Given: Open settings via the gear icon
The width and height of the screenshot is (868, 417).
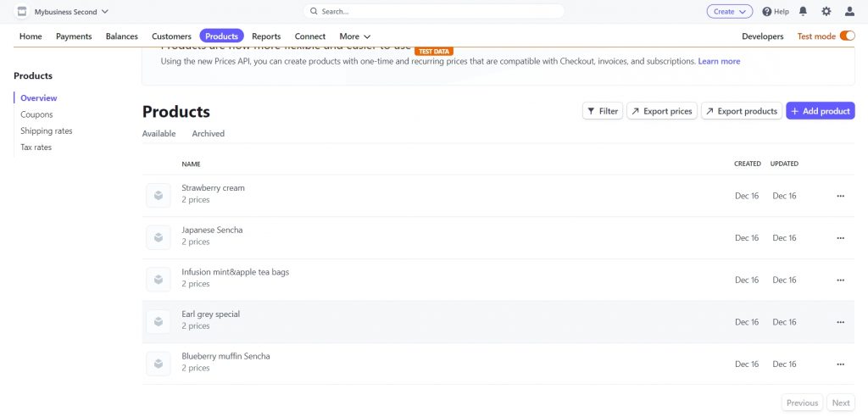Looking at the screenshot, I should [826, 11].
